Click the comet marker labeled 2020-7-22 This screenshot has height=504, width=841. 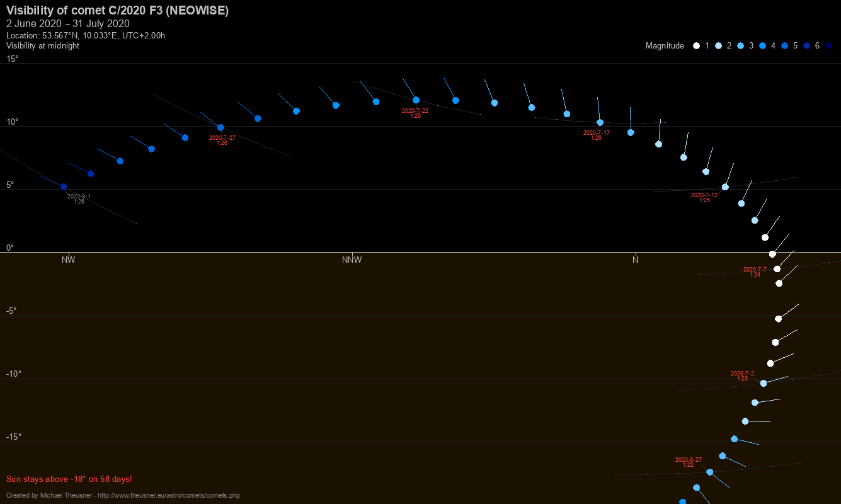tap(416, 100)
